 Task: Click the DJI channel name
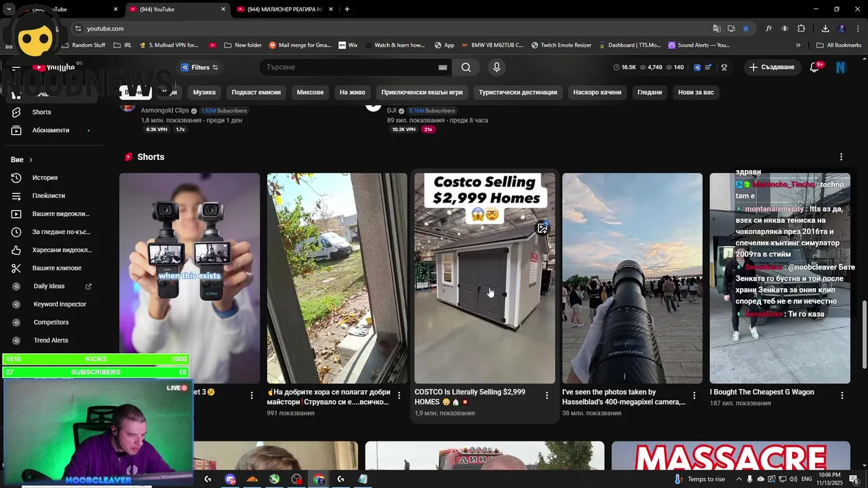(x=391, y=110)
